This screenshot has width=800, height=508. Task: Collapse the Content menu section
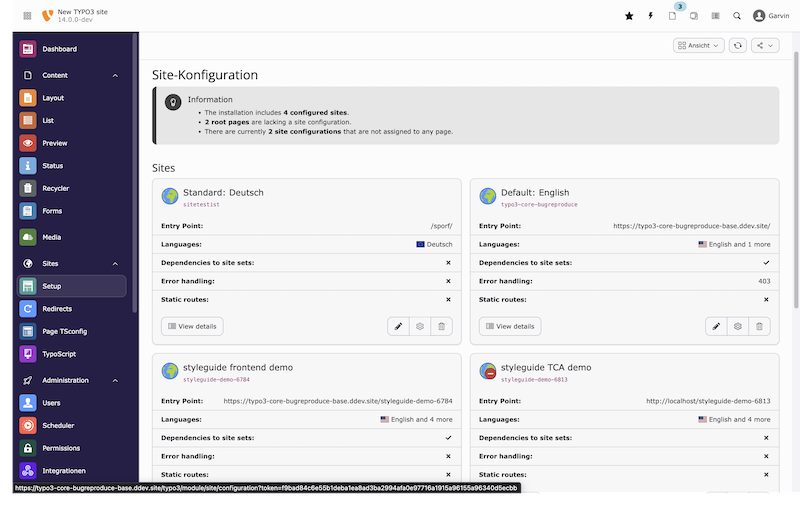[115, 75]
